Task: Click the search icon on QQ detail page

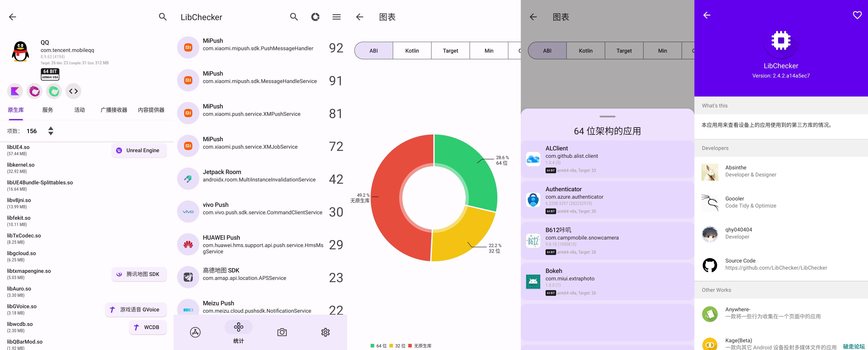Action: tap(163, 17)
